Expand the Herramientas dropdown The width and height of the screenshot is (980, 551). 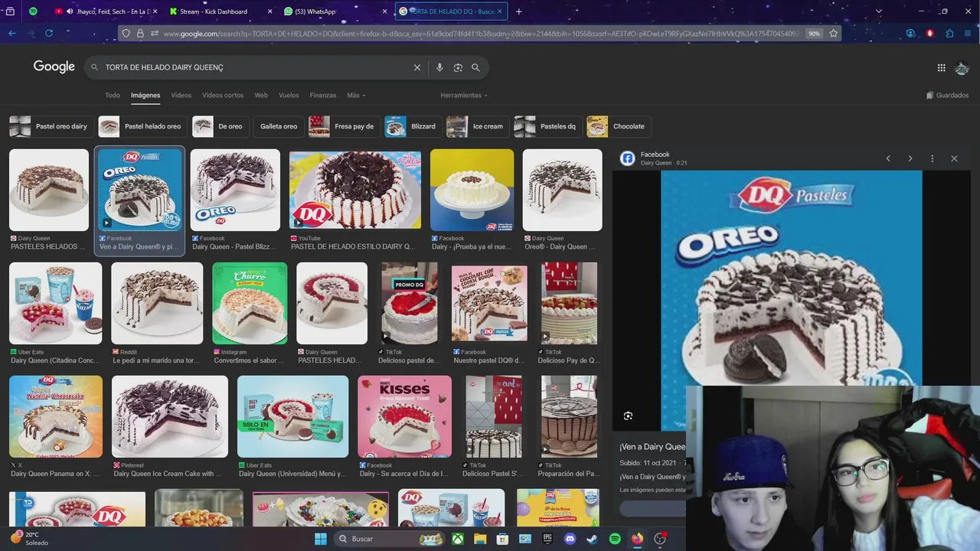click(464, 96)
